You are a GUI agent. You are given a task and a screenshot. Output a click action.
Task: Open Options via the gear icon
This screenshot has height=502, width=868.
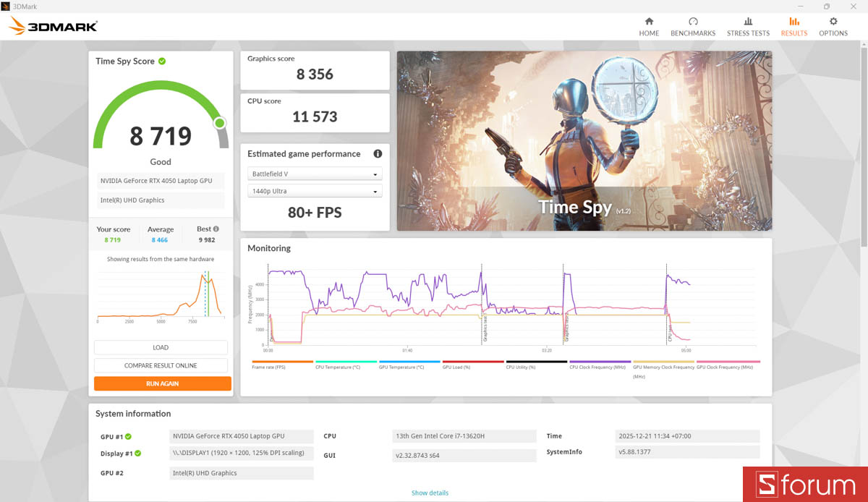coord(833,25)
